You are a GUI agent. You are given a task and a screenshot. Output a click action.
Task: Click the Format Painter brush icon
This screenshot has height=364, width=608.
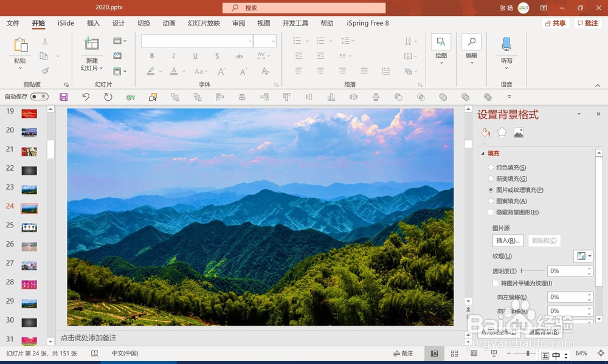pos(45,70)
